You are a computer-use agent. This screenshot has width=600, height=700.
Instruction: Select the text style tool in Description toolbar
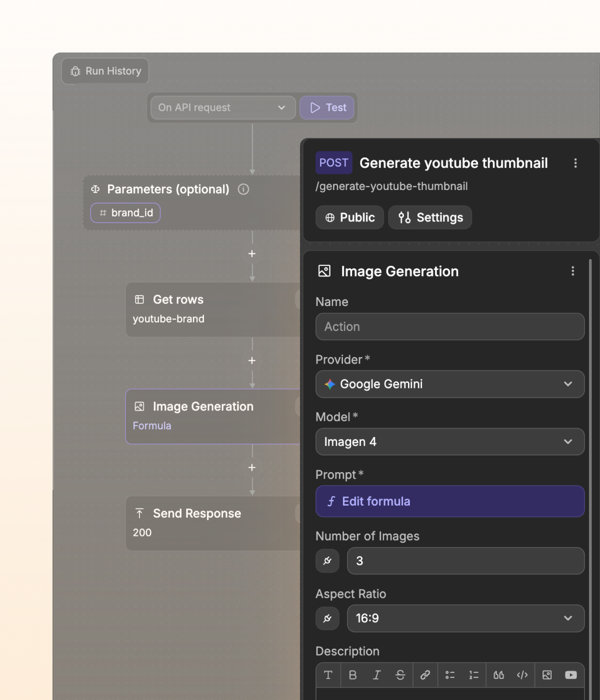coord(328,675)
